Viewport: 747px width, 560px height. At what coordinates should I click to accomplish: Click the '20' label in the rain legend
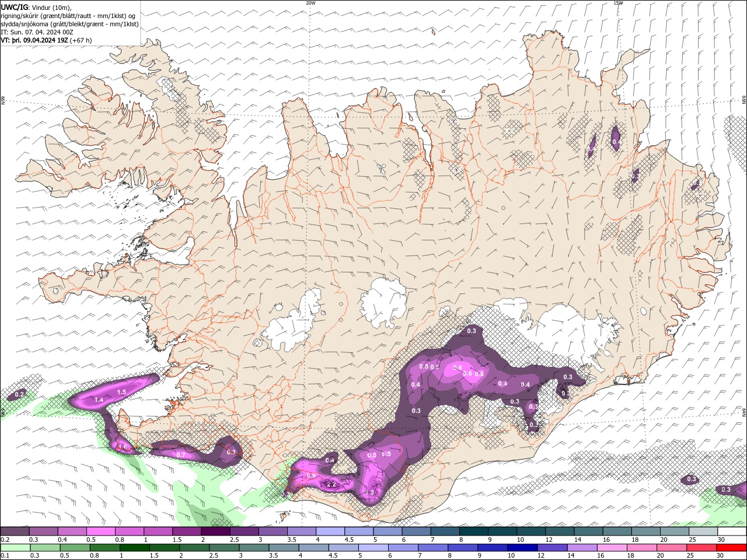click(660, 556)
